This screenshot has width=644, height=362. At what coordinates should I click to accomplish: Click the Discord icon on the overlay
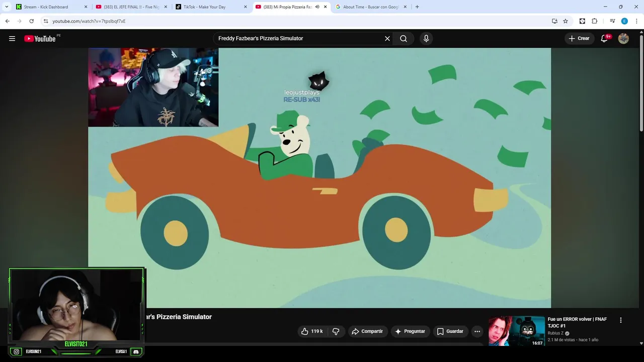point(136,351)
